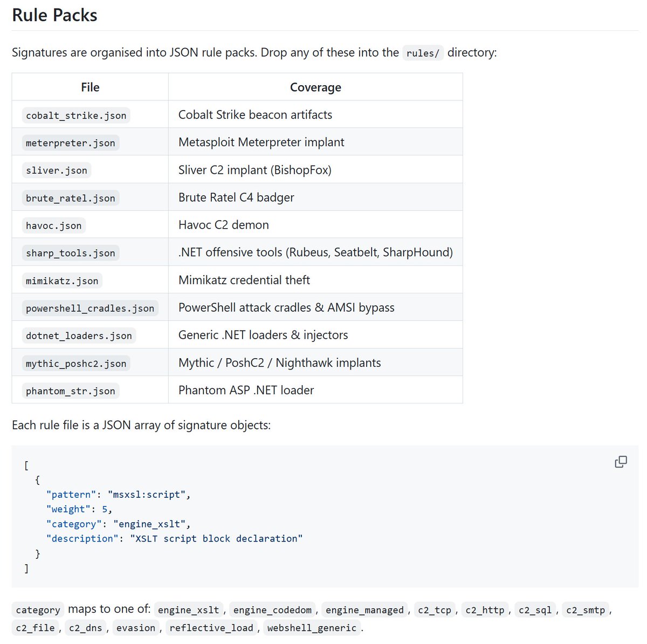
Task: Click the File column header
Action: point(90,87)
